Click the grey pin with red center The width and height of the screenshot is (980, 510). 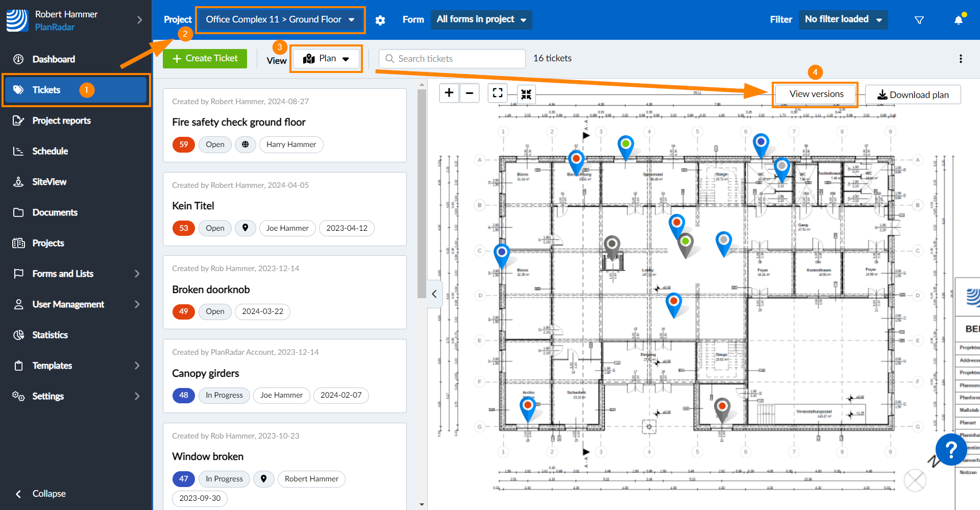(722, 410)
